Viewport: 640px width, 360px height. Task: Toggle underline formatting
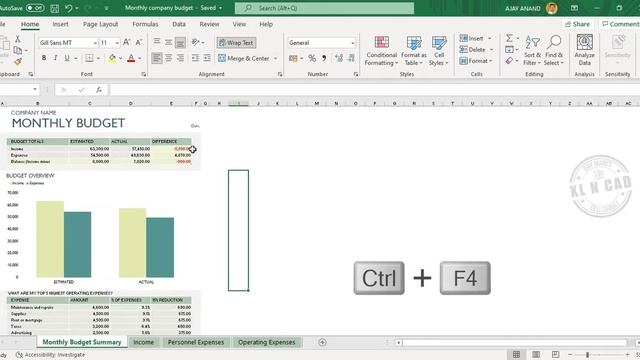pos(67,58)
